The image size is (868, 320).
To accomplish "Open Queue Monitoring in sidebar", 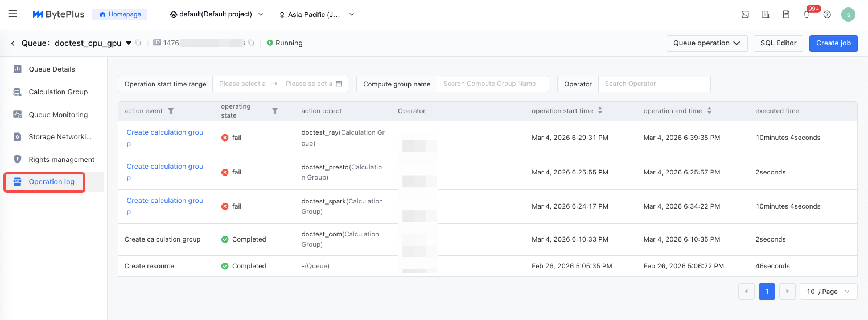I will click(x=58, y=114).
